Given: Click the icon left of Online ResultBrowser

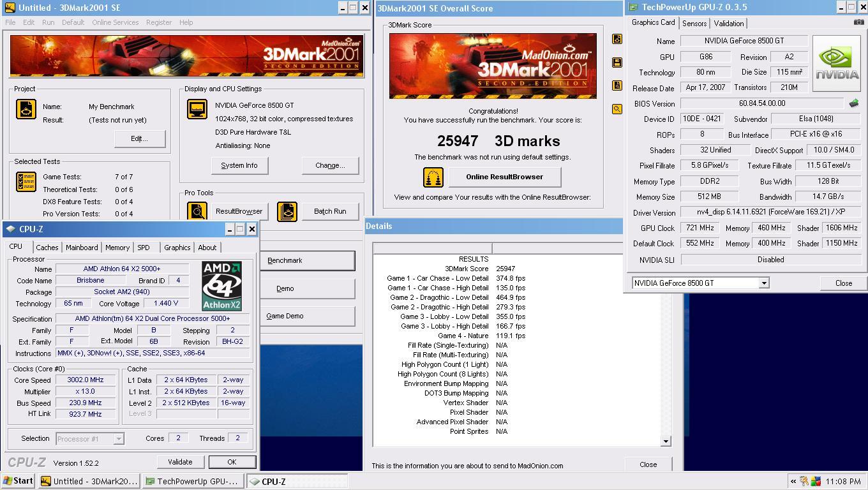Looking at the screenshot, I should [433, 177].
